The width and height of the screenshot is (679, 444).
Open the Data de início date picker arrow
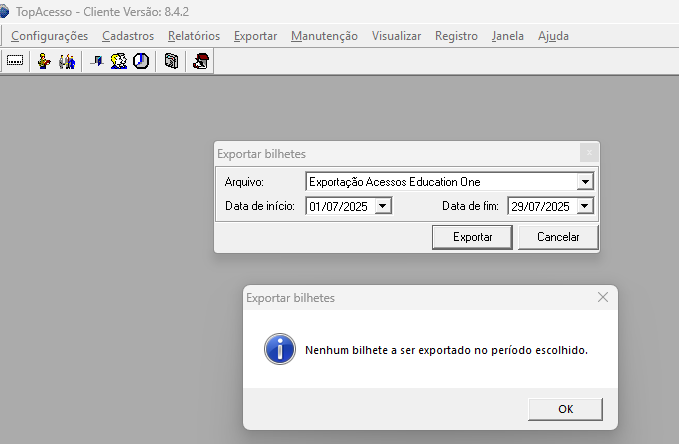point(383,206)
